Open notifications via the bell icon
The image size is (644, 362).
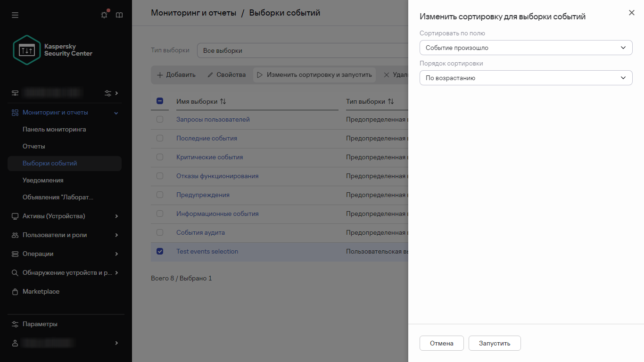tap(104, 15)
